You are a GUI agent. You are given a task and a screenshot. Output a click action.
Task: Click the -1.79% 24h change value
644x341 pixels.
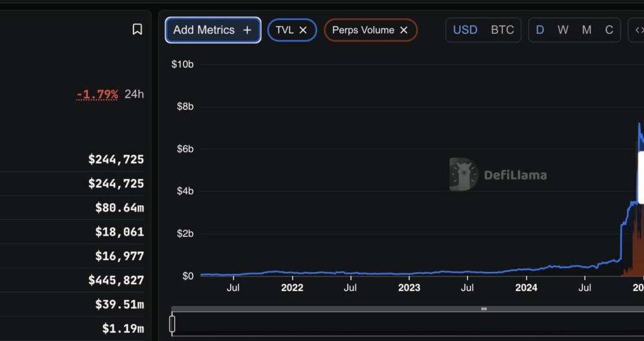point(97,94)
